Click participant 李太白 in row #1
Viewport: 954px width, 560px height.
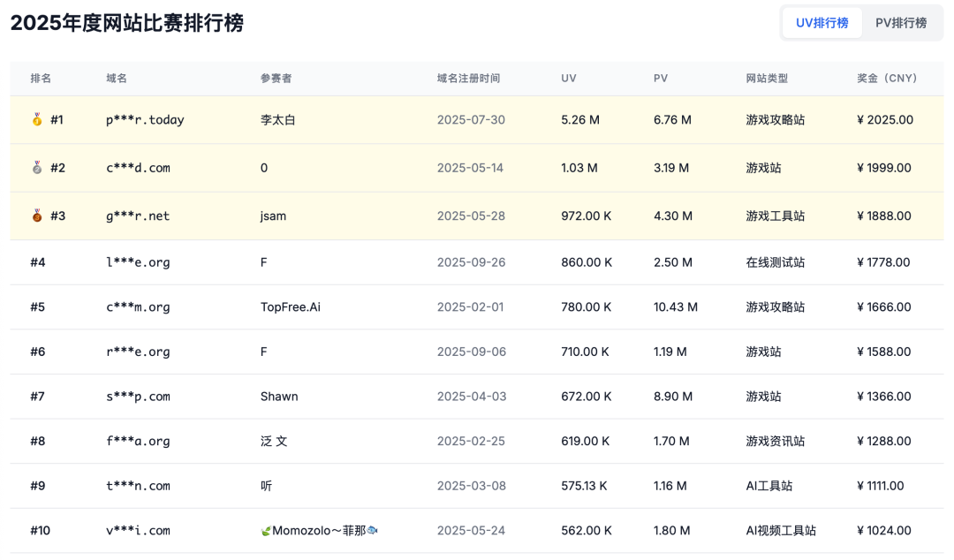pos(277,119)
